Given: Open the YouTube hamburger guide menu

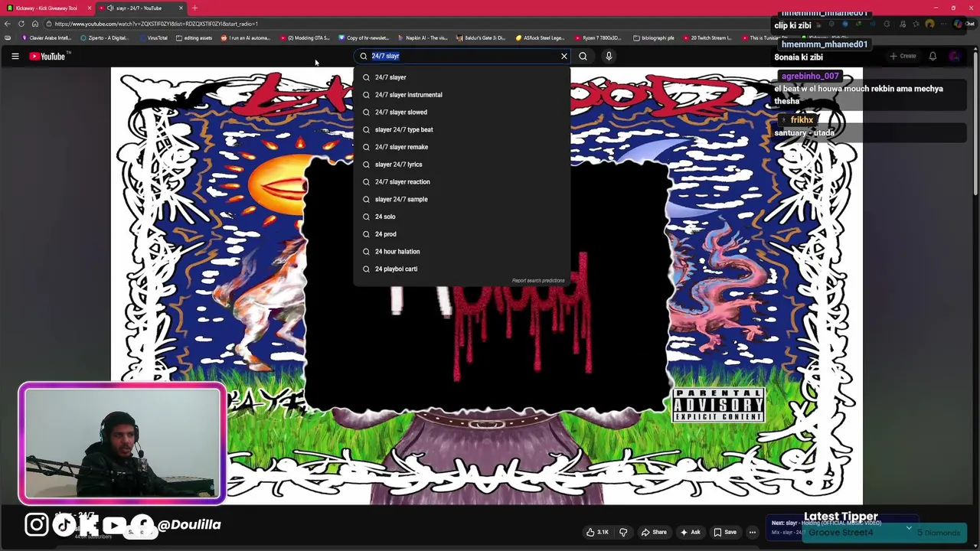Looking at the screenshot, I should coord(15,56).
